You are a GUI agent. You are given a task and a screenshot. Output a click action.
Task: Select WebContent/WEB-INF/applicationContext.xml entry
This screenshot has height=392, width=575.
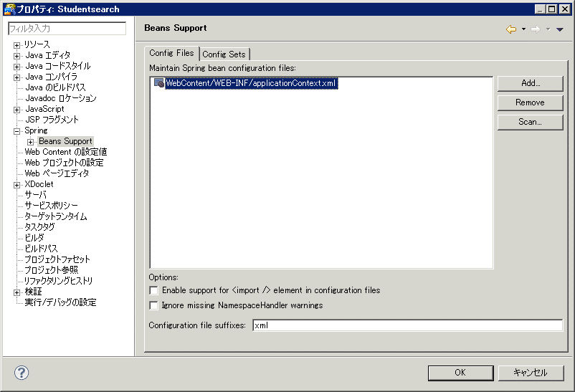251,83
